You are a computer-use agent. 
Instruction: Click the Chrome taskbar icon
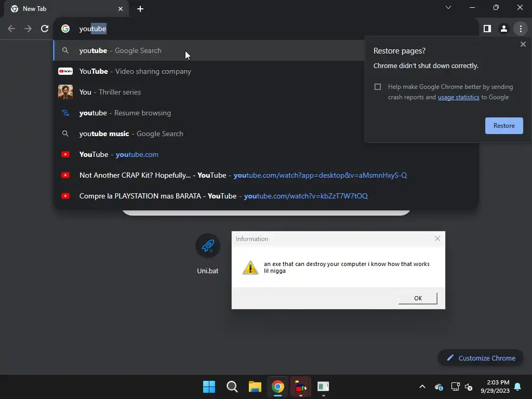[277, 387]
